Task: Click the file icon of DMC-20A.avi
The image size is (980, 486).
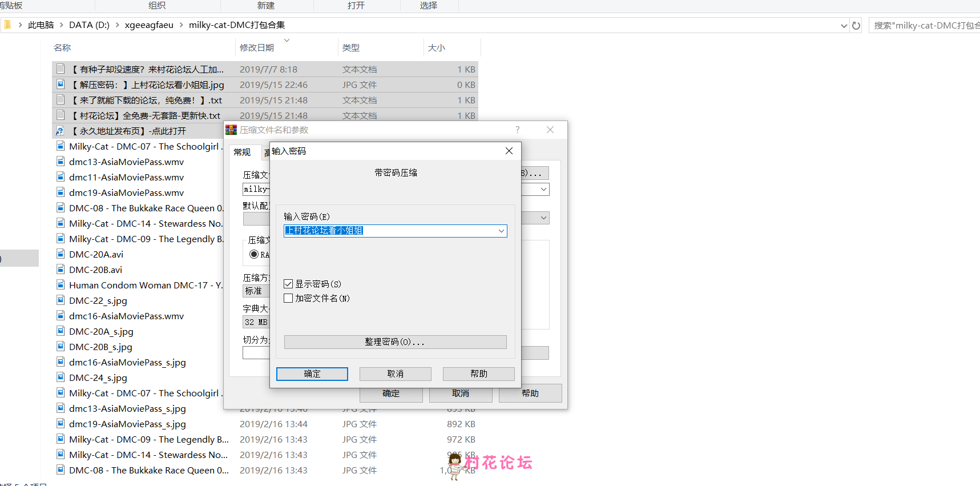Action: (61, 254)
